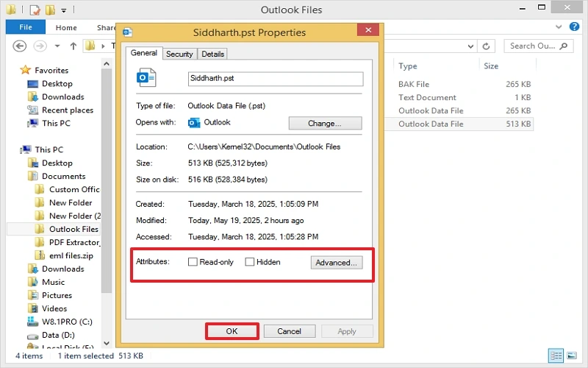Go up one folder level
Viewport: 588px width, 368px height.
73,46
